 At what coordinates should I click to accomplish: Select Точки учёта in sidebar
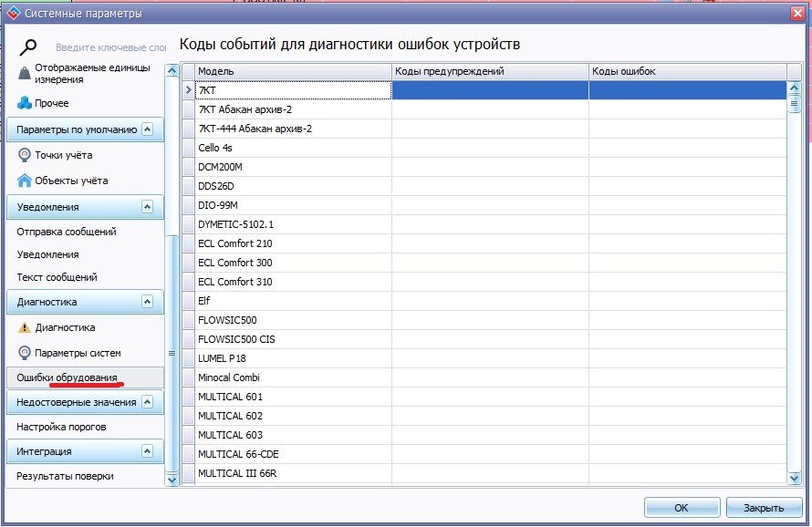click(64, 155)
